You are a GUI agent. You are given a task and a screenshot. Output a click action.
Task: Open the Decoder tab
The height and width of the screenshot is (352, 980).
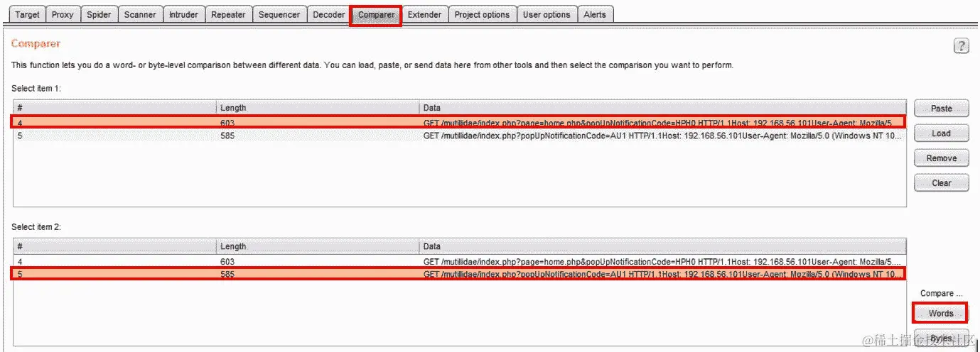pyautogui.click(x=329, y=14)
